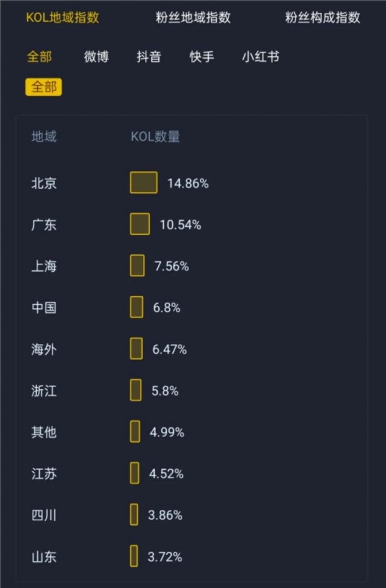Screen dimensions: 386x588
Task: Filter by 微博 platform
Action: 96,57
